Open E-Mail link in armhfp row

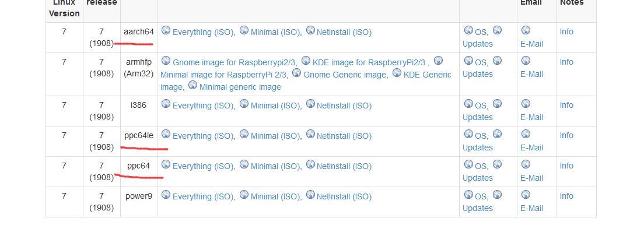coord(531,74)
